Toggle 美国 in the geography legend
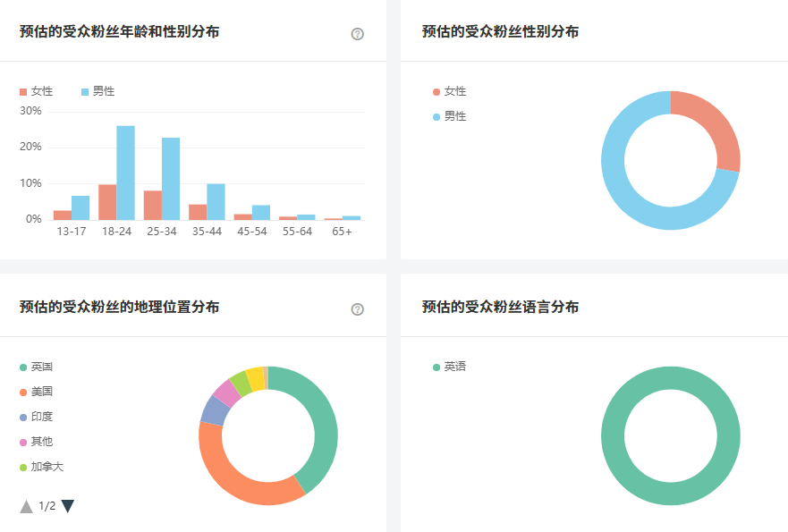 tap(37, 392)
